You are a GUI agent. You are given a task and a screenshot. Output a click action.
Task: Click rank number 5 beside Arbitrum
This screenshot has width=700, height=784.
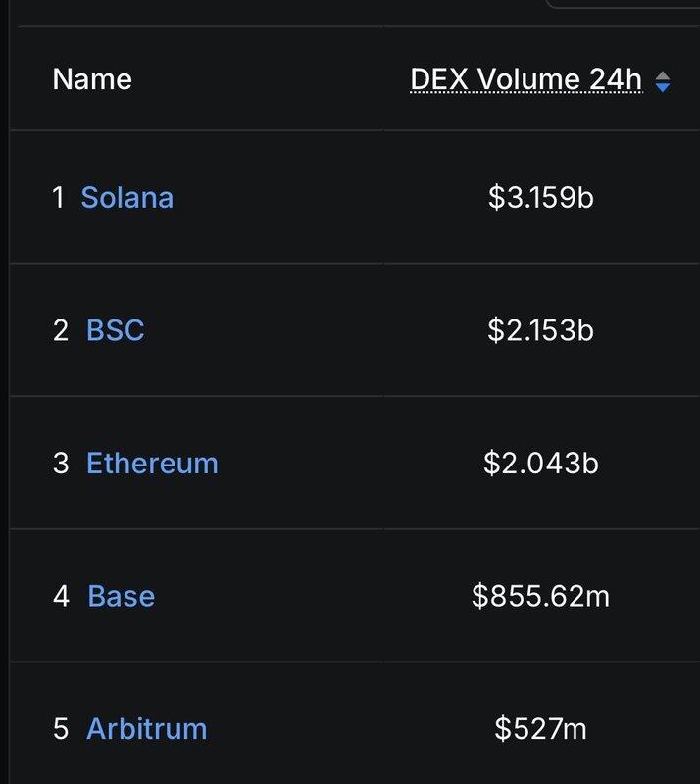coord(61,729)
